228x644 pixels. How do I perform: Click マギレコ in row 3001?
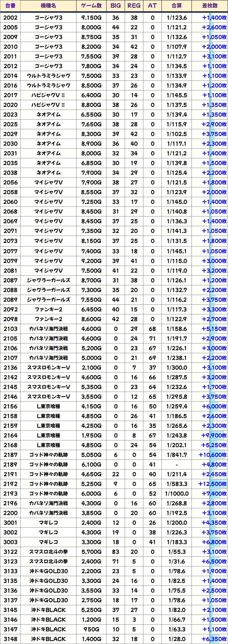48,523
